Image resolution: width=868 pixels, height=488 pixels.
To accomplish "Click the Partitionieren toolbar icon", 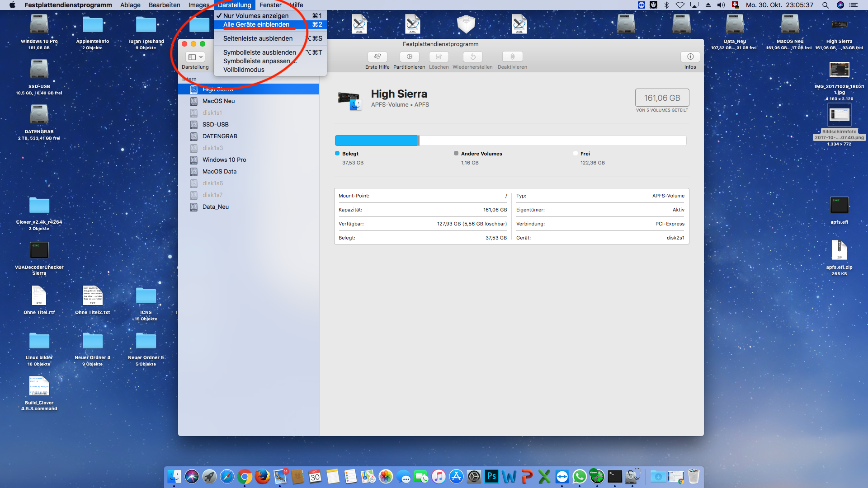I will pyautogui.click(x=409, y=57).
